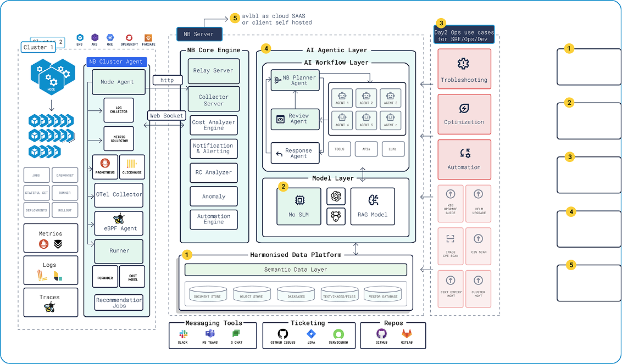Select the Metric Collector box
622x364 pixels.
click(x=119, y=139)
